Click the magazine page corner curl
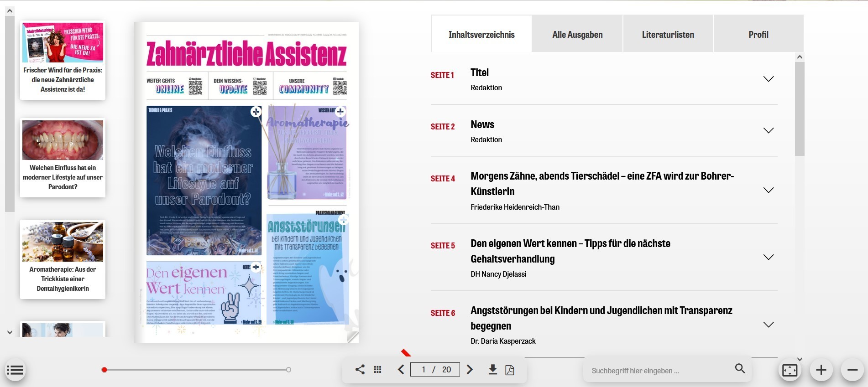 [x=352, y=337]
